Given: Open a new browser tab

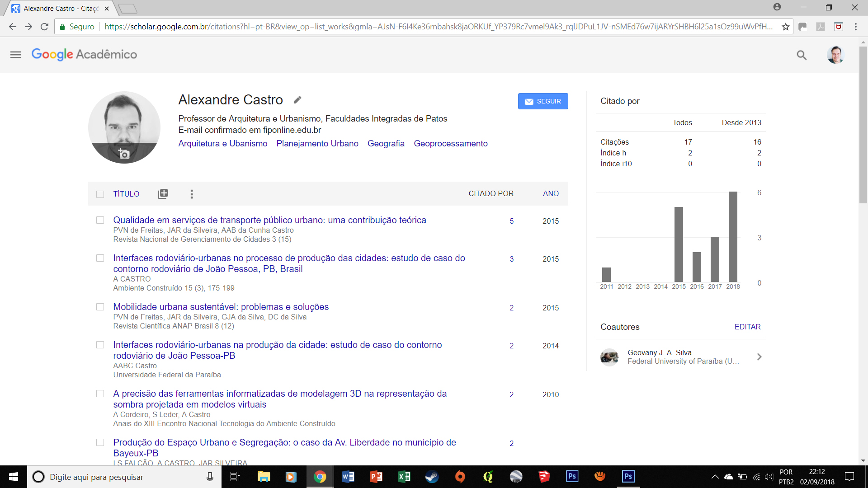Looking at the screenshot, I should 129,8.
